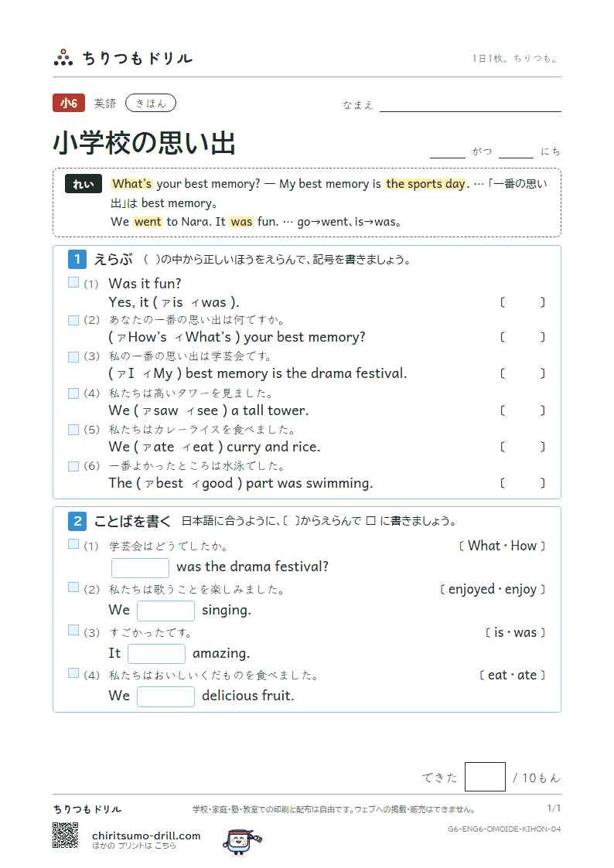Click the できた score box
Viewport: 614px width, 868px height.
pyautogui.click(x=485, y=777)
